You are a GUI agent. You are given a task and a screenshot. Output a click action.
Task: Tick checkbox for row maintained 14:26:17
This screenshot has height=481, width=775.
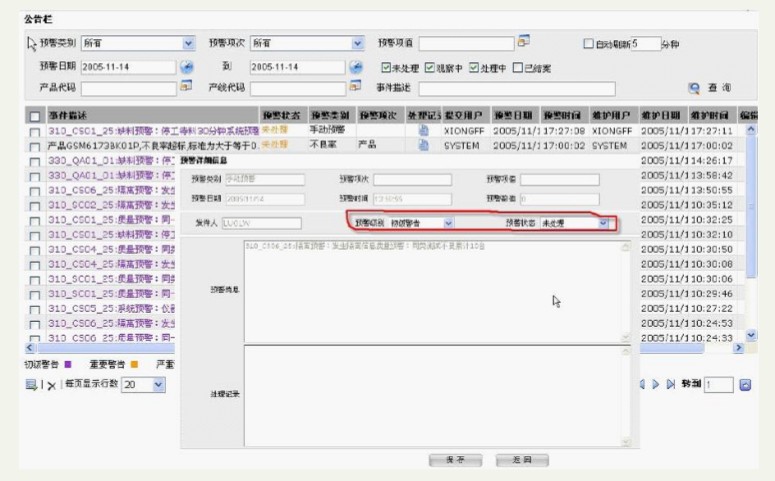click(x=35, y=162)
